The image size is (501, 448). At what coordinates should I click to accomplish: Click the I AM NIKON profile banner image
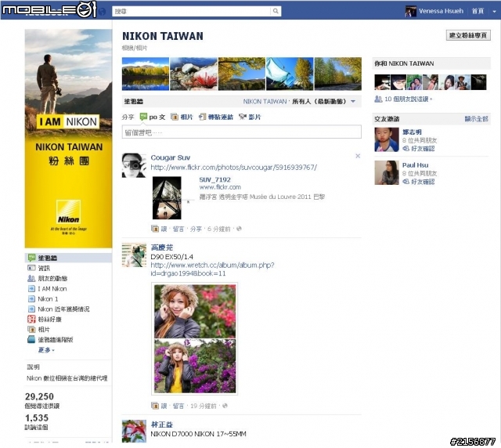(x=68, y=139)
